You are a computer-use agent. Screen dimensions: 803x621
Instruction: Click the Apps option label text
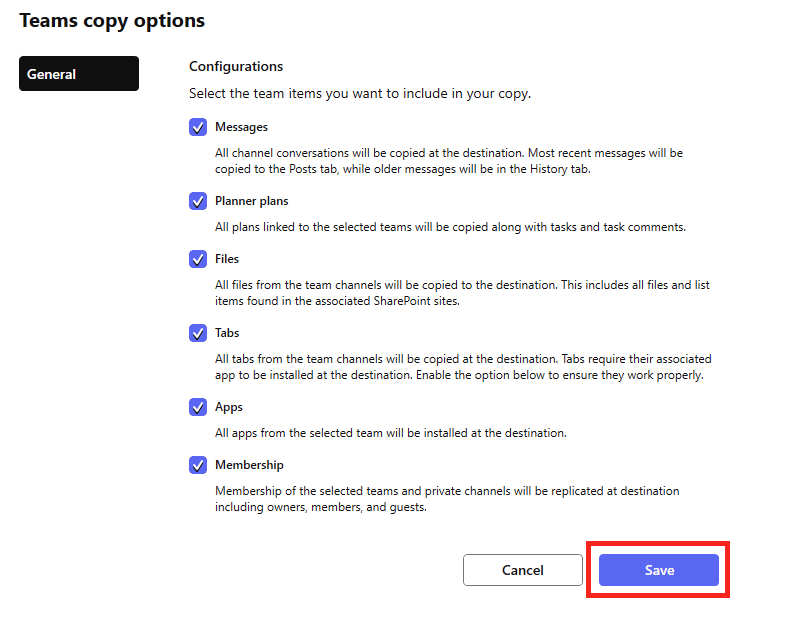point(229,408)
